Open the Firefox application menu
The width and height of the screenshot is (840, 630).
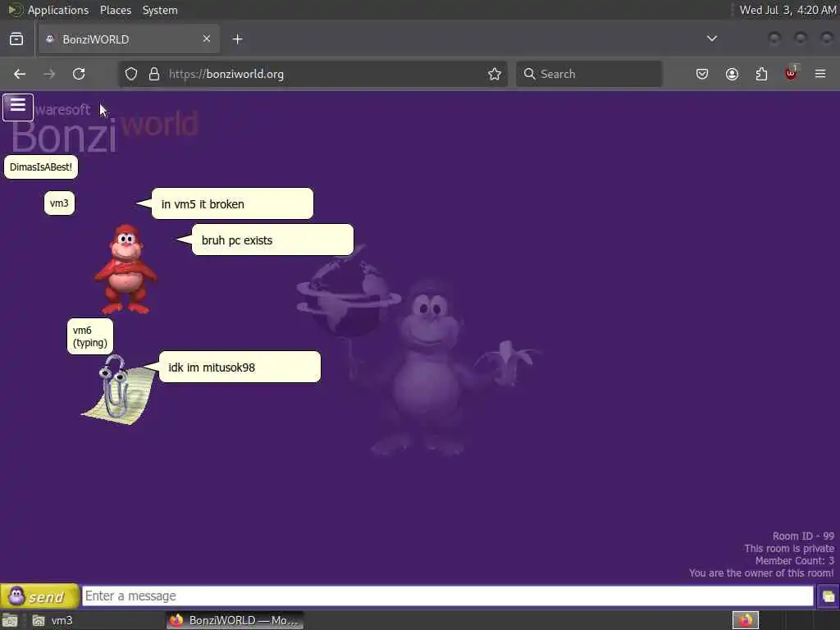pos(820,74)
